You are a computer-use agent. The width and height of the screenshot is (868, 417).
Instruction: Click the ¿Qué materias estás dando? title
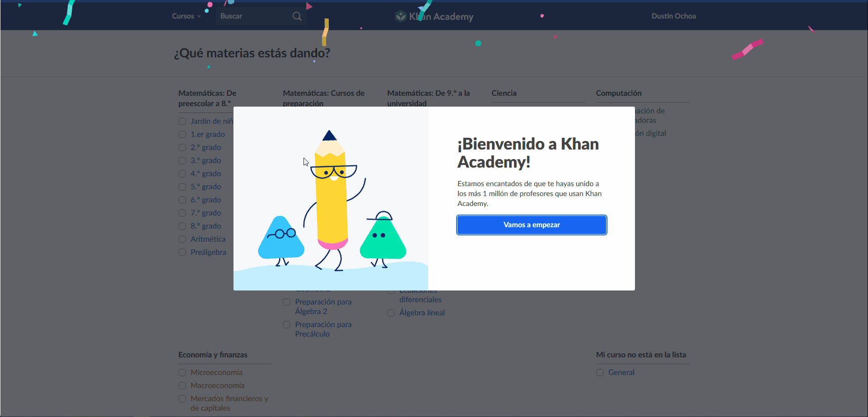tap(252, 53)
